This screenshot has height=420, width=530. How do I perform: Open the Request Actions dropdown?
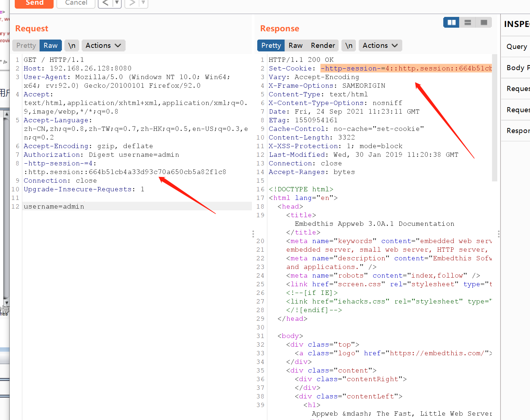pos(103,46)
